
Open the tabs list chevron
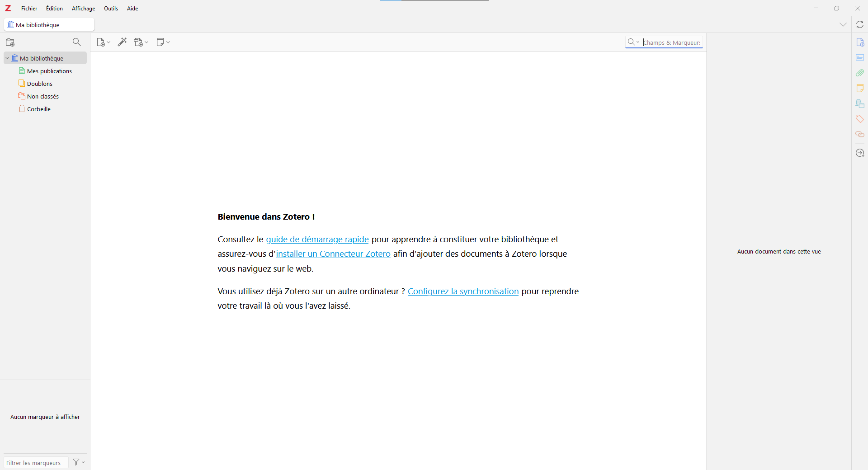click(843, 24)
